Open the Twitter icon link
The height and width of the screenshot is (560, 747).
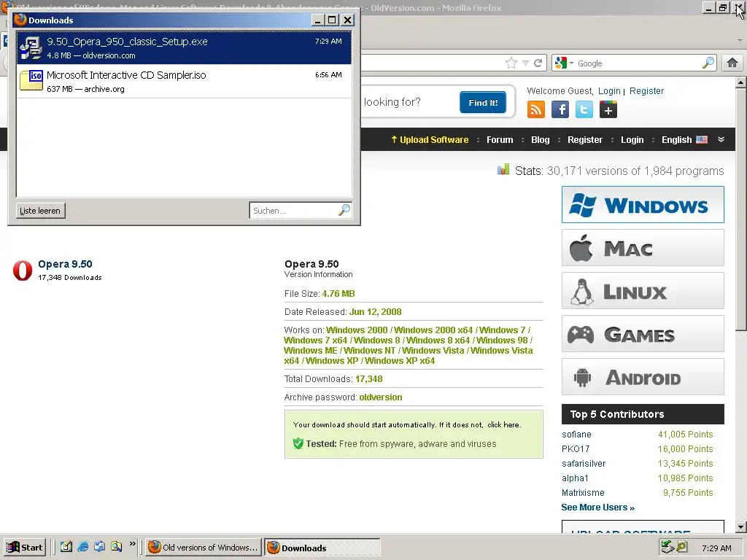[584, 109]
